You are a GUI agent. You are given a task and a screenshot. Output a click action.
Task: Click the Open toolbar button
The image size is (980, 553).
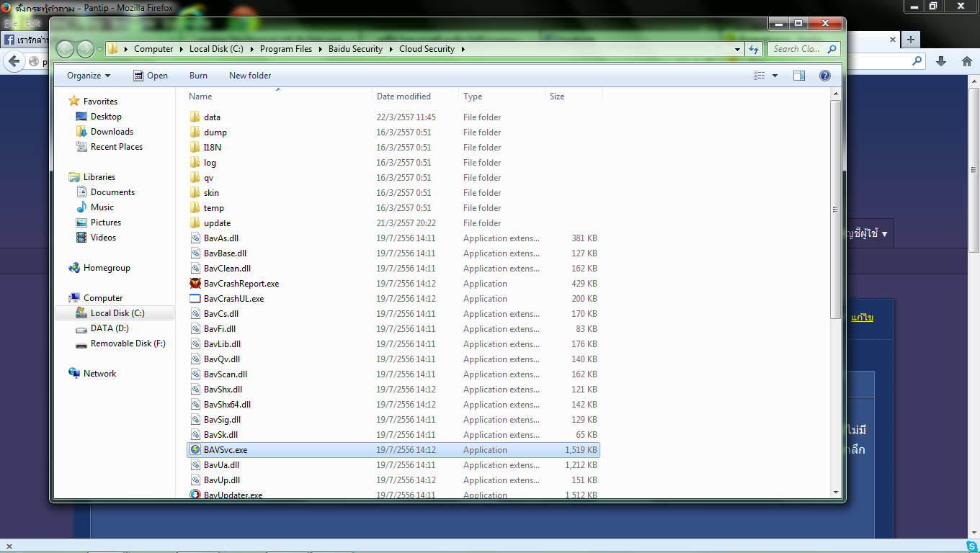point(151,75)
